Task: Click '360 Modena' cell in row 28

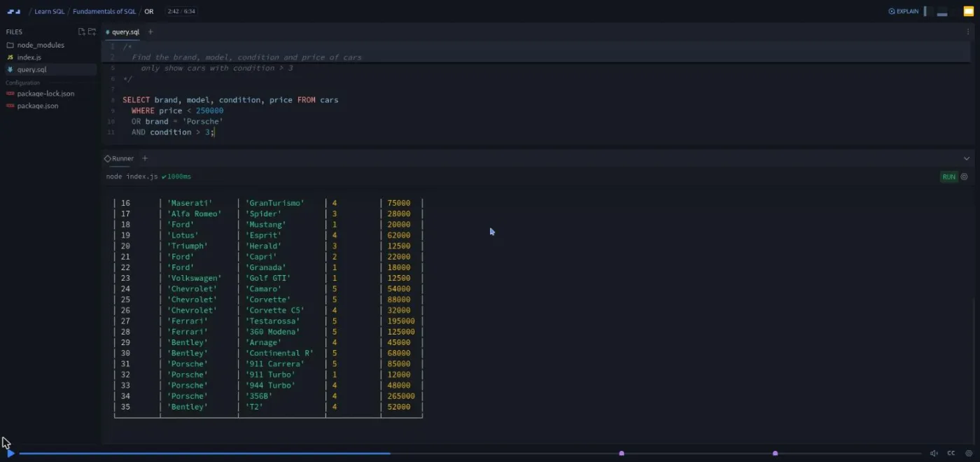Action: click(272, 332)
